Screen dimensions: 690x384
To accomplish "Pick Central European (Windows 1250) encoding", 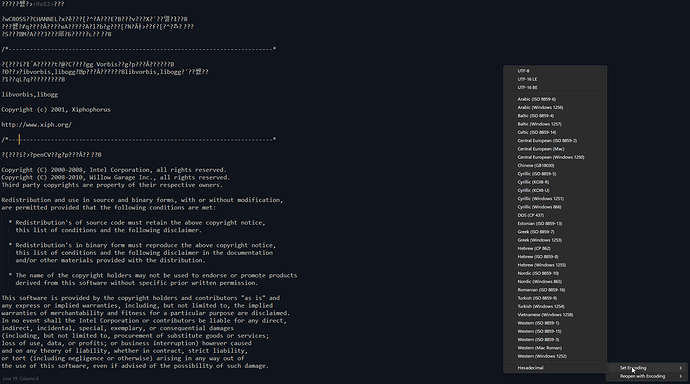I will click(555, 157).
